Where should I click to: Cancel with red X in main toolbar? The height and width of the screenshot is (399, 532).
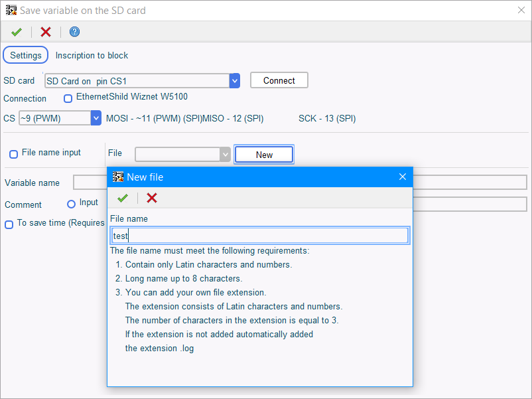pyautogui.click(x=46, y=32)
